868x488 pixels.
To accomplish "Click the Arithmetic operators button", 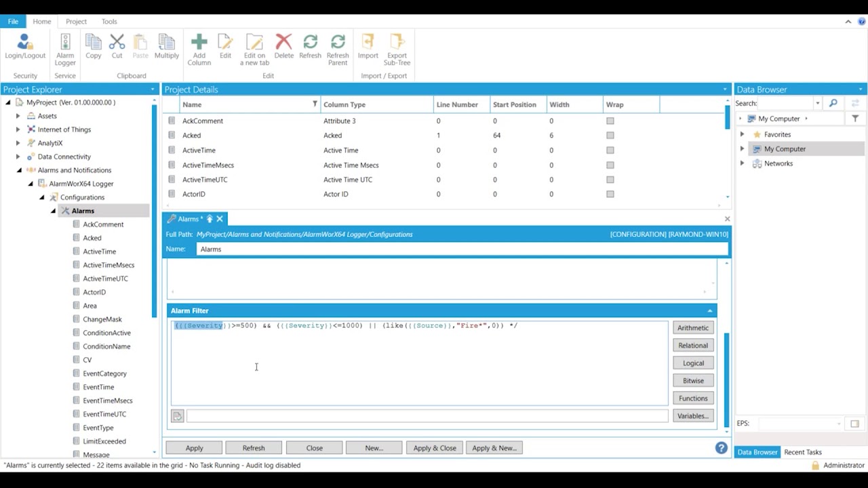I will point(693,328).
